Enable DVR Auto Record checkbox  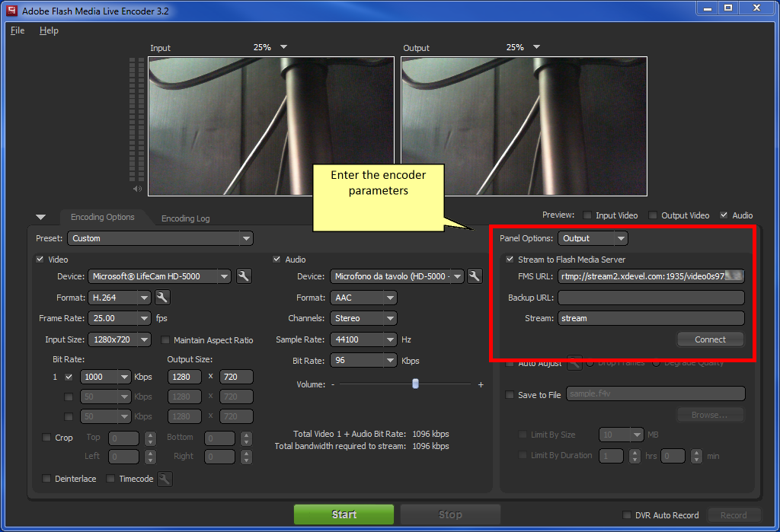coord(627,515)
